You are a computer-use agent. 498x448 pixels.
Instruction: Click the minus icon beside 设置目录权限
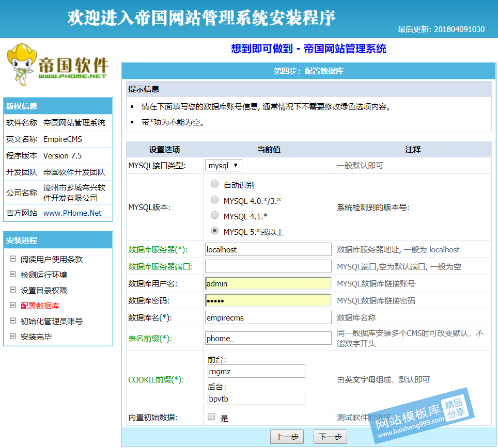[13, 290]
